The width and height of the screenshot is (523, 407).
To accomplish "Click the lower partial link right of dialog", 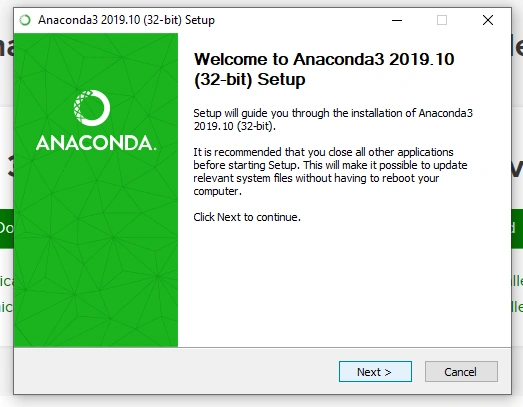I will tap(517, 307).
